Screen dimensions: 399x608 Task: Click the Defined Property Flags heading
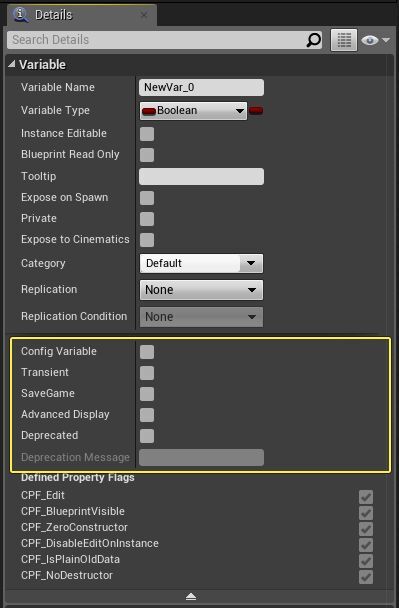78,478
